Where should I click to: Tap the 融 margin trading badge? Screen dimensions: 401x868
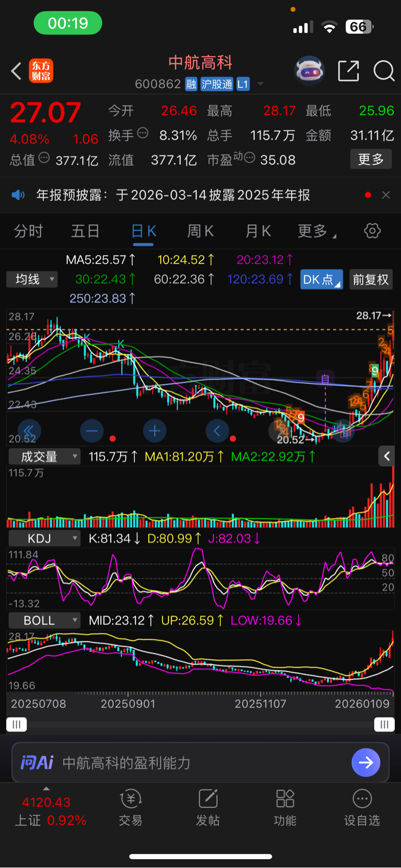[x=191, y=84]
